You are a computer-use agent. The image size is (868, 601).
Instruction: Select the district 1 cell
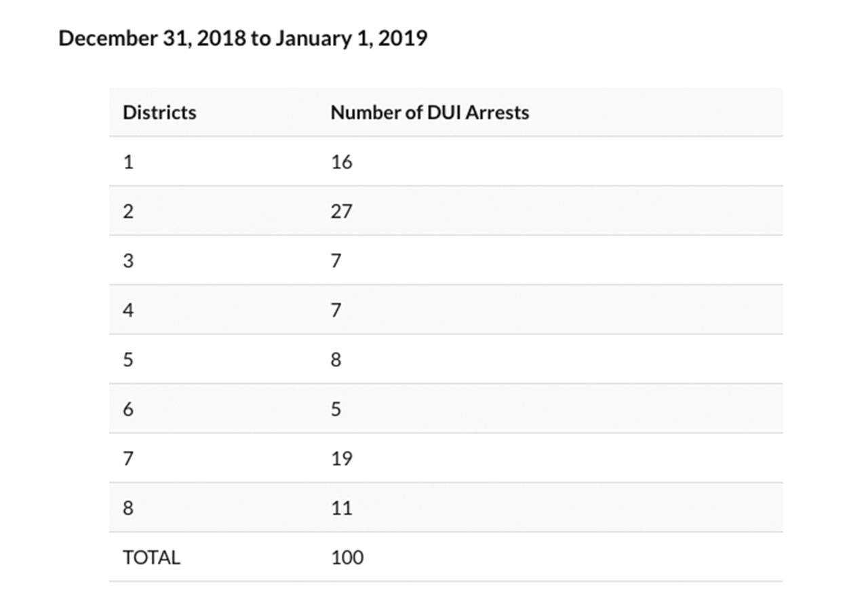pyautogui.click(x=128, y=161)
